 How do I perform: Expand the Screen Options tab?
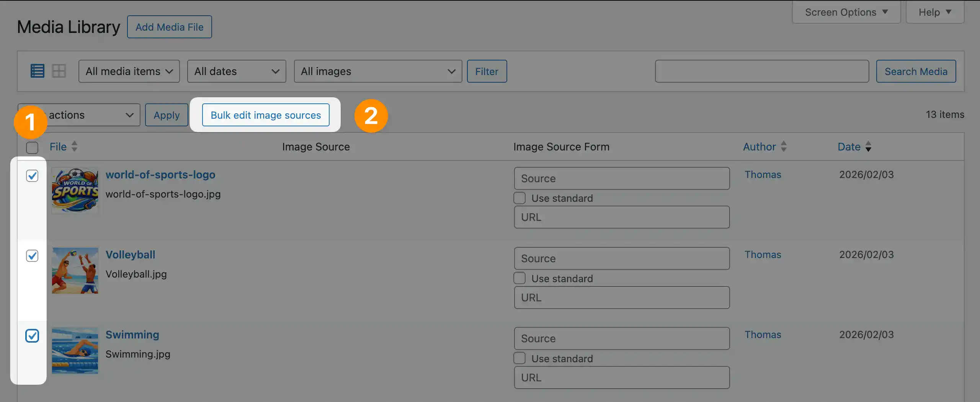tap(846, 12)
